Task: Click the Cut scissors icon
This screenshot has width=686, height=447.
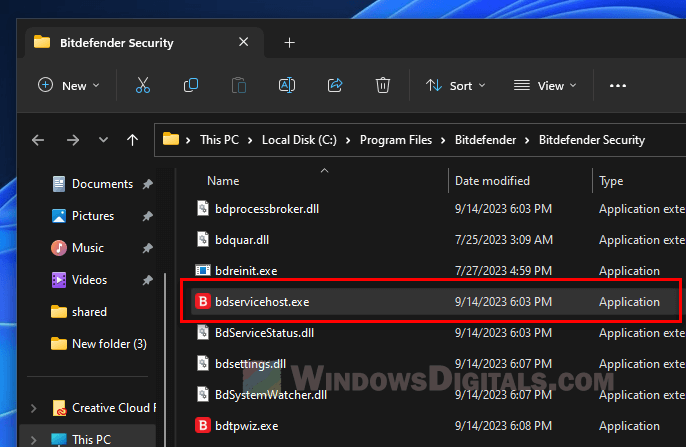Action: 143,85
